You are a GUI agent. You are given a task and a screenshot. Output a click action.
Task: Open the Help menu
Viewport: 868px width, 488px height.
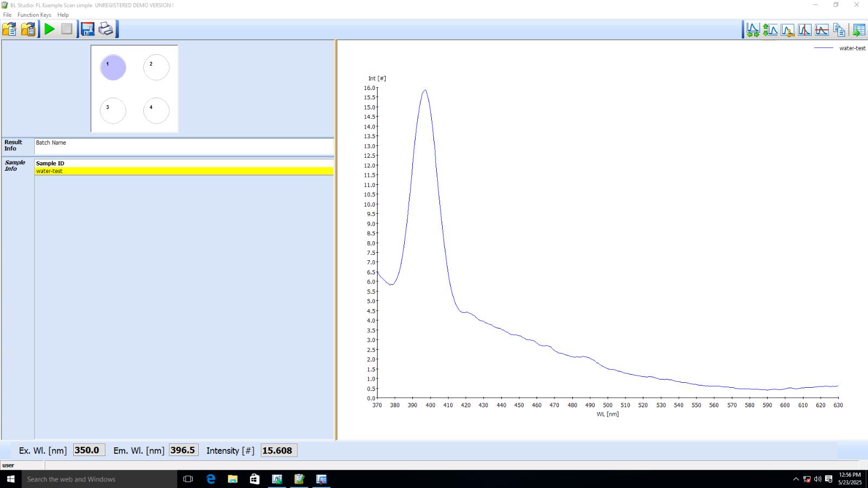63,15
